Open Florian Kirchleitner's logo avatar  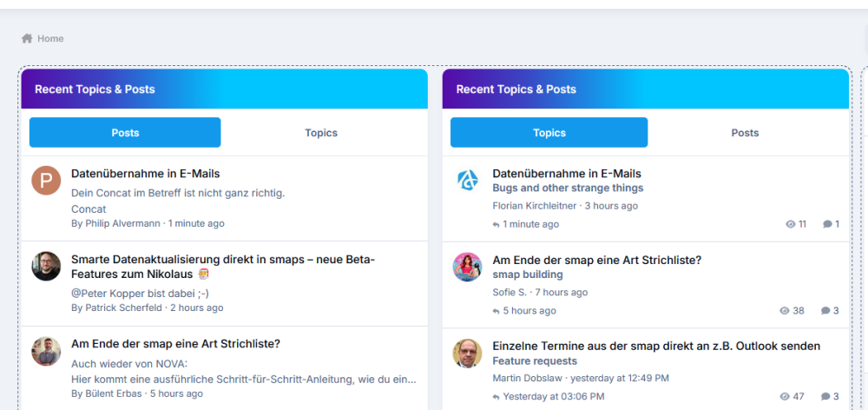[x=468, y=181]
